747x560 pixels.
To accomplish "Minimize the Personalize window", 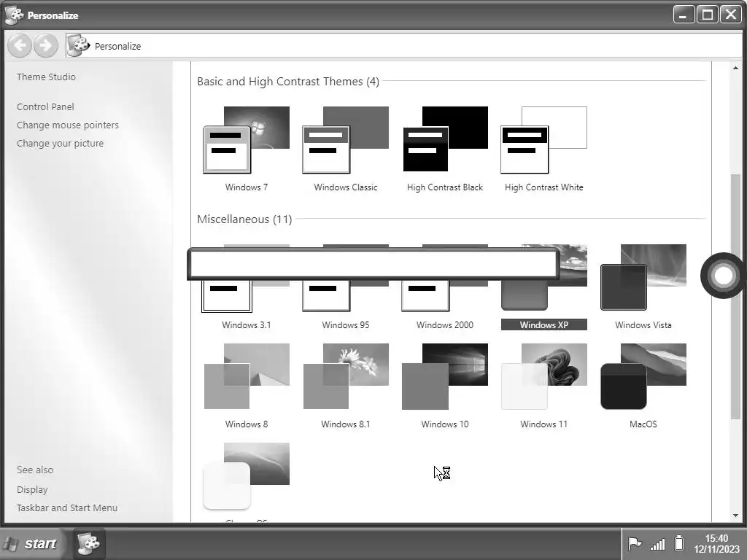I will 683,15.
